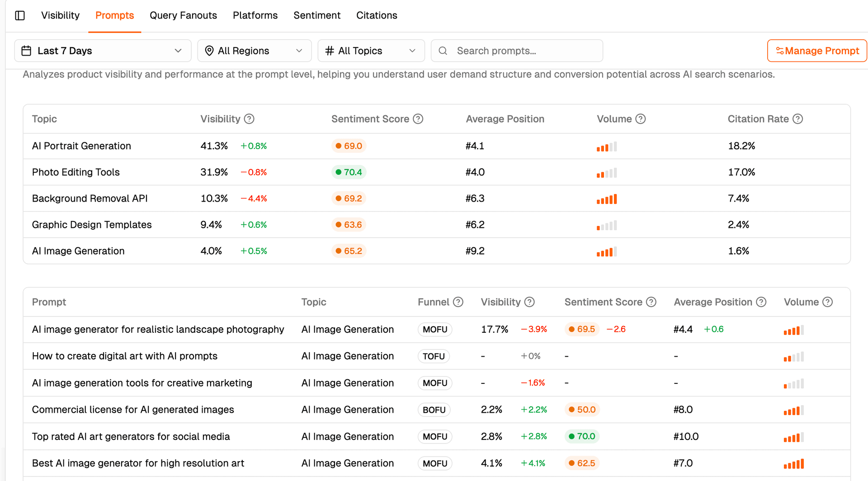Open the Photo Editing Tools topic row
Image resolution: width=868 pixels, height=481 pixels.
(x=437, y=172)
